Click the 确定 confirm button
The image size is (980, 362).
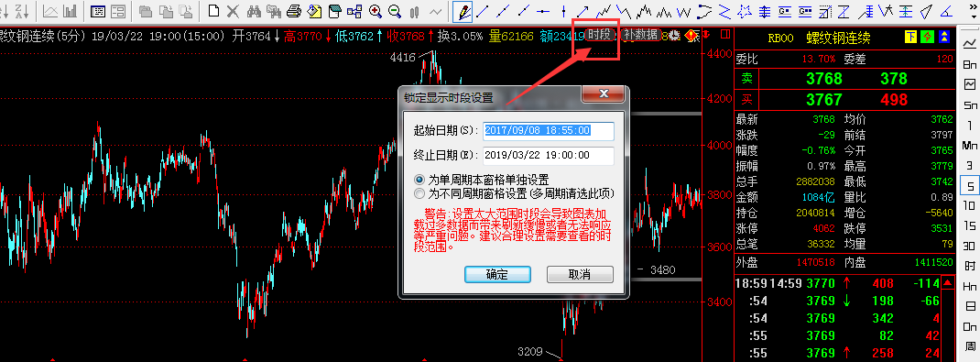(x=497, y=274)
